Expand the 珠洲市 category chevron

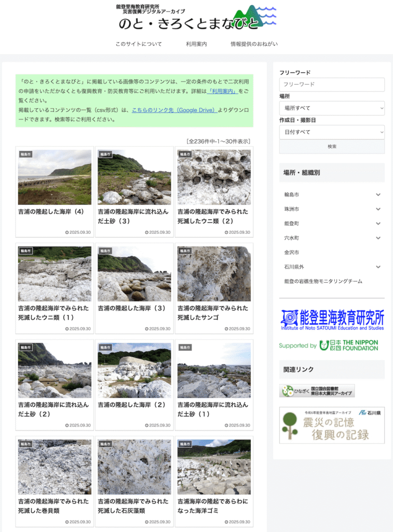click(378, 209)
